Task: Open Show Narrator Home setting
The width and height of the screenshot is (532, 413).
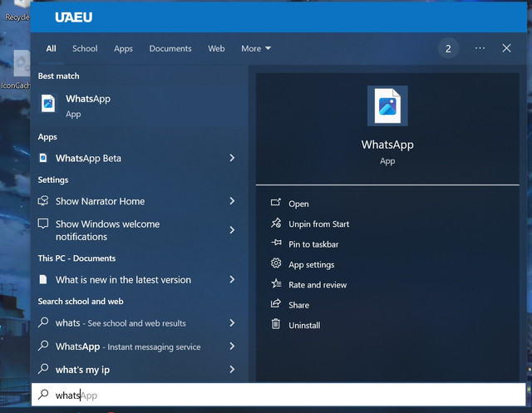Action: tap(139, 201)
